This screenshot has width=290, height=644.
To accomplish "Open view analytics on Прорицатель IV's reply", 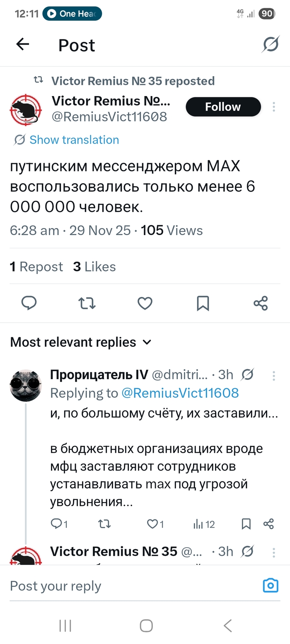I will 200,524.
